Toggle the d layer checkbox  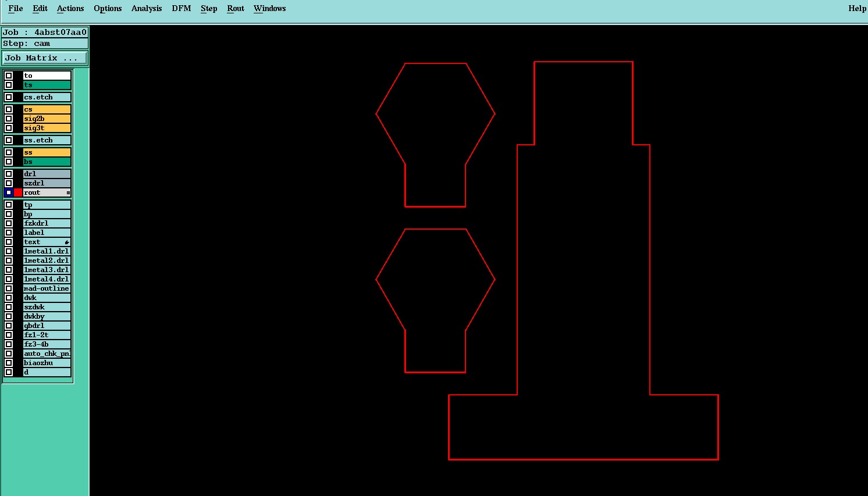pos(9,372)
